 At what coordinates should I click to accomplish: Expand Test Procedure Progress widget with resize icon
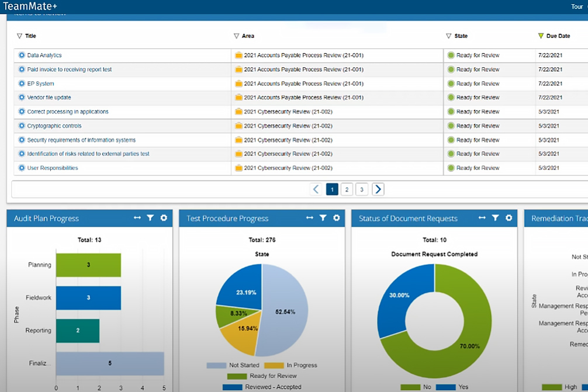310,218
